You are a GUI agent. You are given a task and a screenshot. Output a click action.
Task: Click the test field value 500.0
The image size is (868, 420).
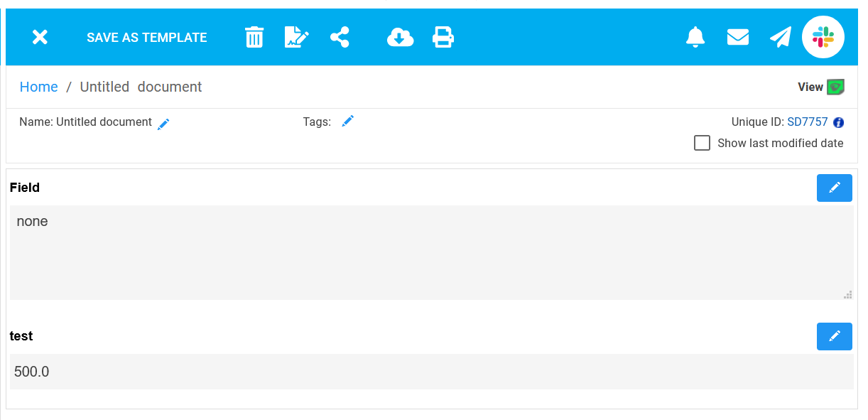pyautogui.click(x=432, y=372)
